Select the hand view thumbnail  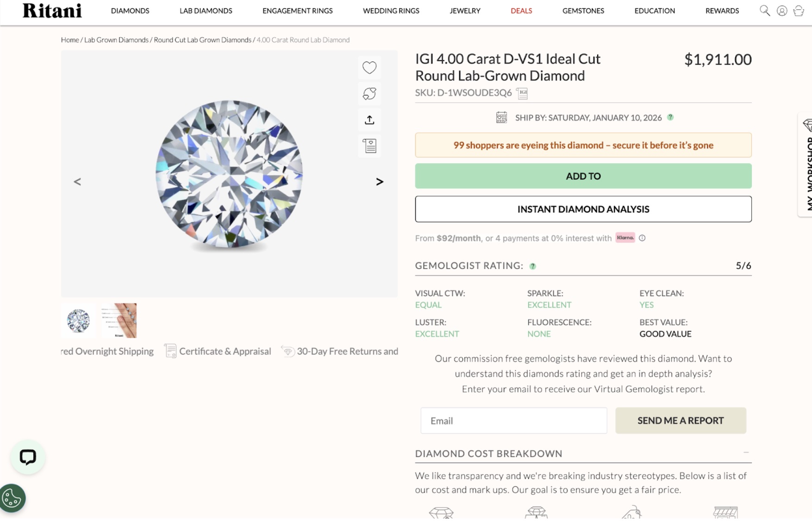pos(119,320)
